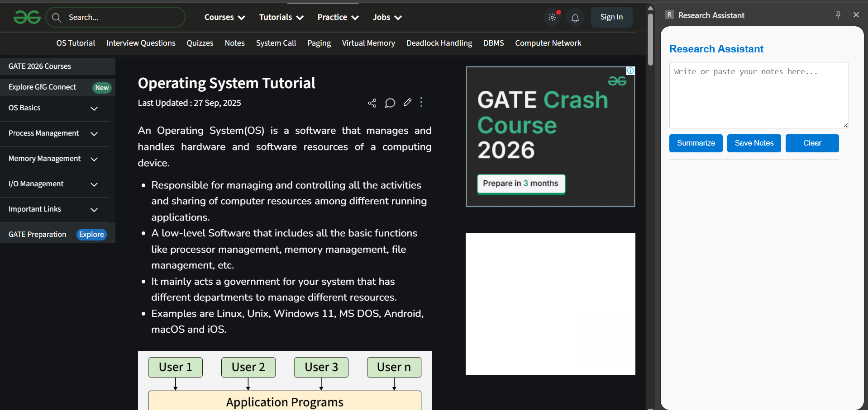Open the Courses dropdown menu
Screen dimensions: 868x410
(x=224, y=17)
